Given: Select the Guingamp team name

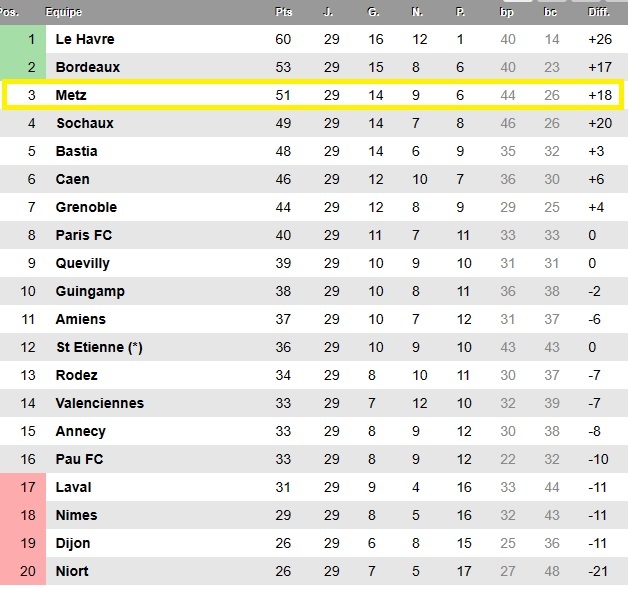Looking at the screenshot, I should pyautogui.click(x=90, y=291).
